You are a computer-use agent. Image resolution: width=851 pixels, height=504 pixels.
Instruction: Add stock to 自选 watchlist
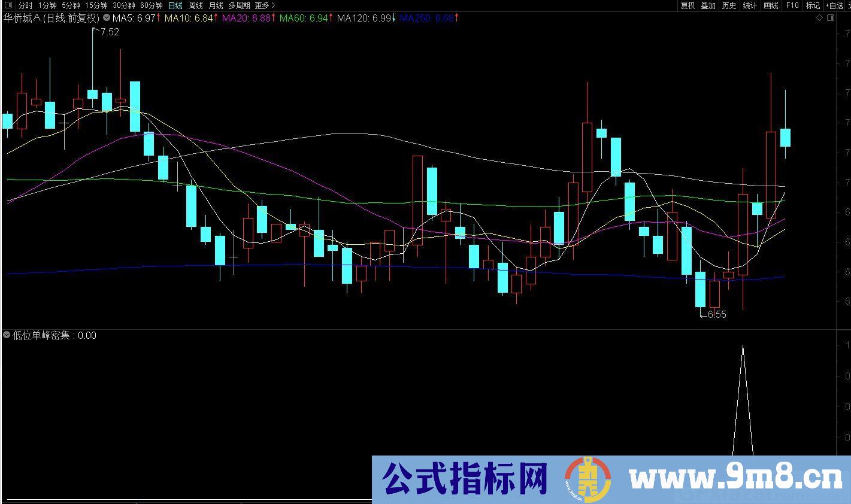(x=835, y=5)
